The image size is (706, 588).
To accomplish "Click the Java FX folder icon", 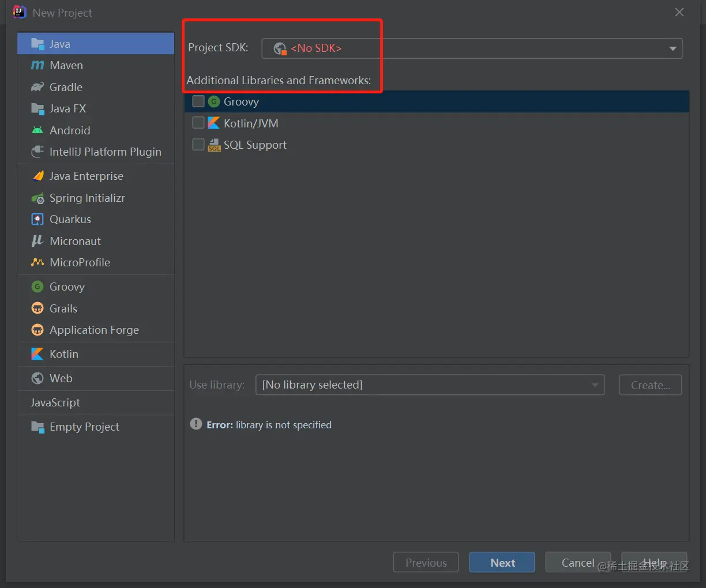I will (x=37, y=109).
